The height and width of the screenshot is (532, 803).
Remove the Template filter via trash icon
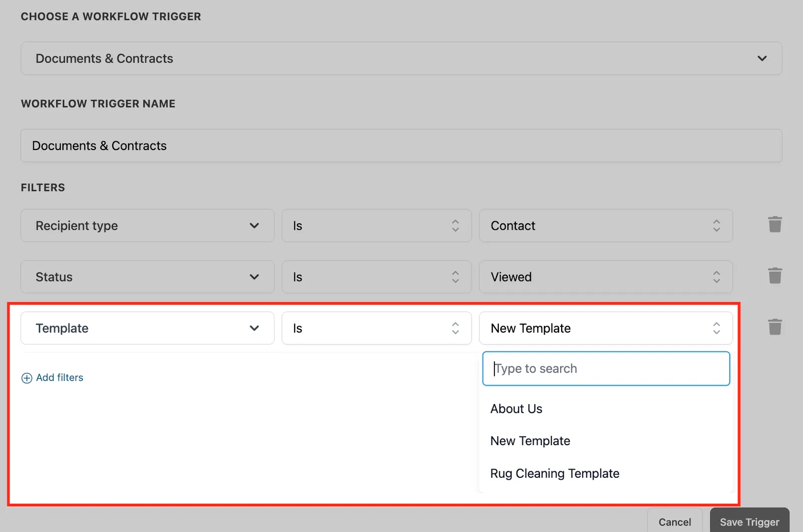(x=775, y=327)
